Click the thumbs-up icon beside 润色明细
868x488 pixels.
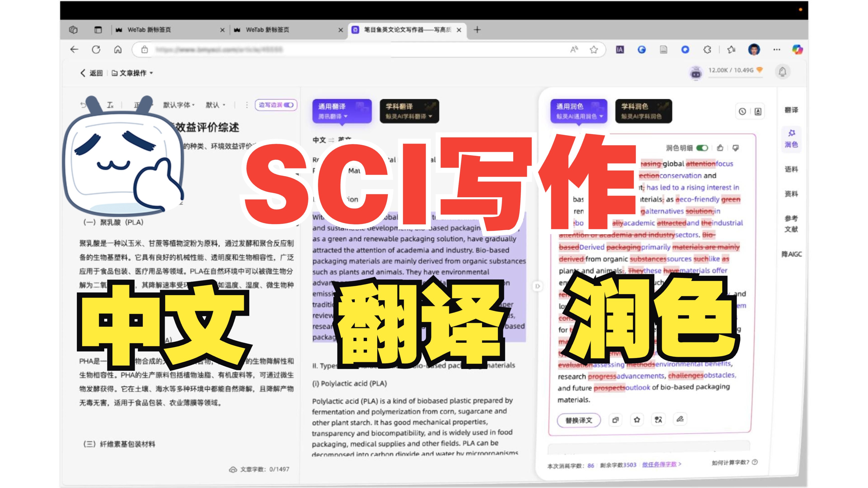coord(720,148)
